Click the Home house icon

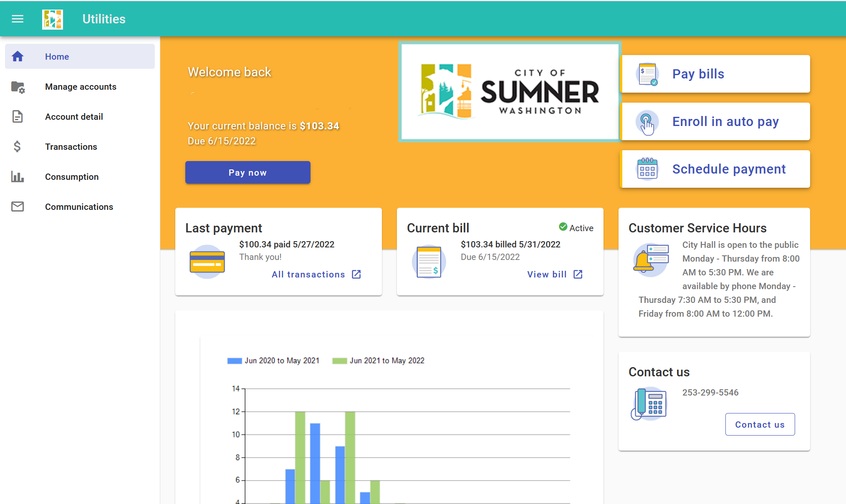click(18, 56)
